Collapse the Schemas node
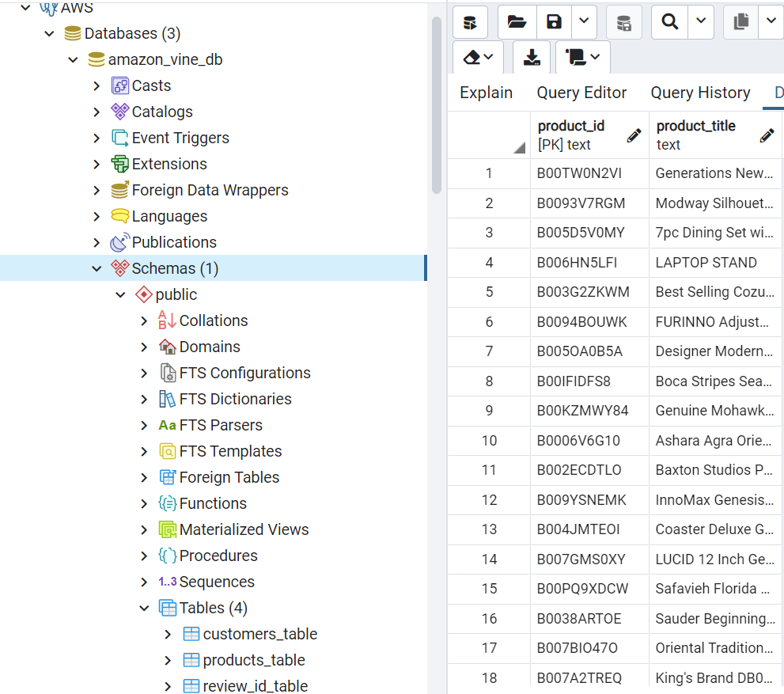 pos(97,268)
